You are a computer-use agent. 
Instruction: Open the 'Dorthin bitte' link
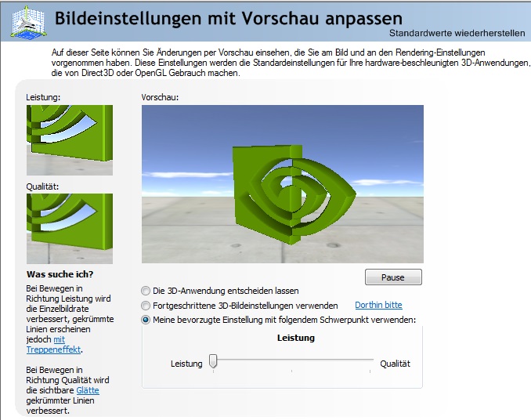click(x=378, y=305)
